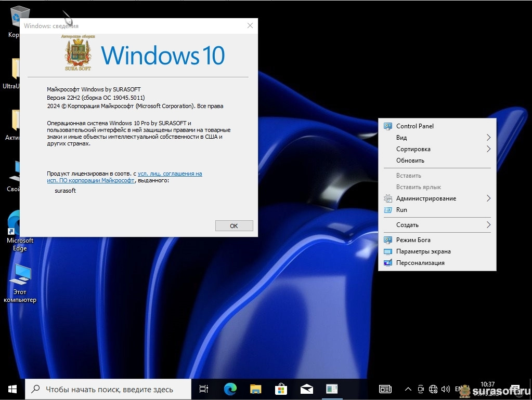
Task: Open 'Персонализация' from the context menu
Action: (x=420, y=263)
